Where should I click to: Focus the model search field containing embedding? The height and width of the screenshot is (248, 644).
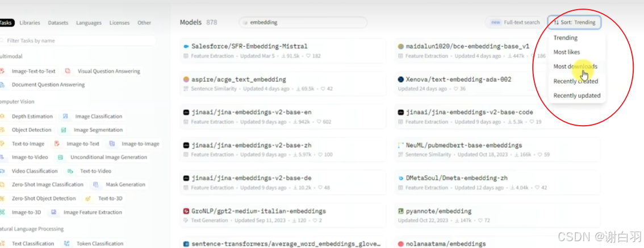(x=303, y=23)
